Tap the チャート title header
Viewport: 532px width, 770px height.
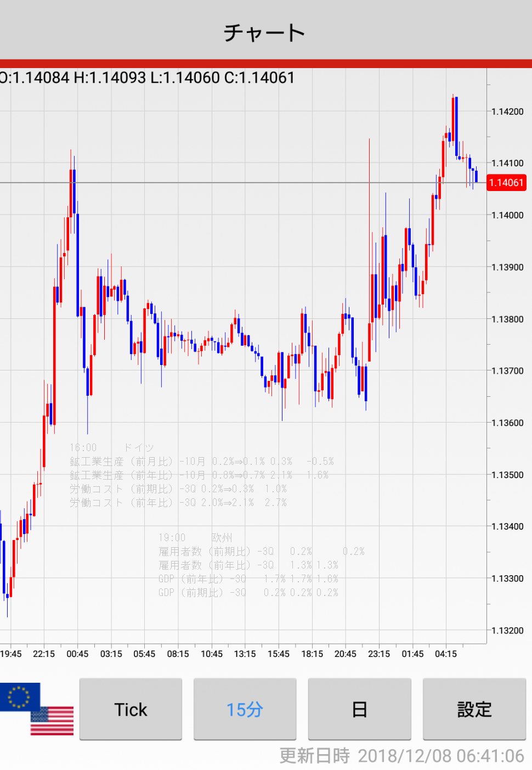[265, 33]
